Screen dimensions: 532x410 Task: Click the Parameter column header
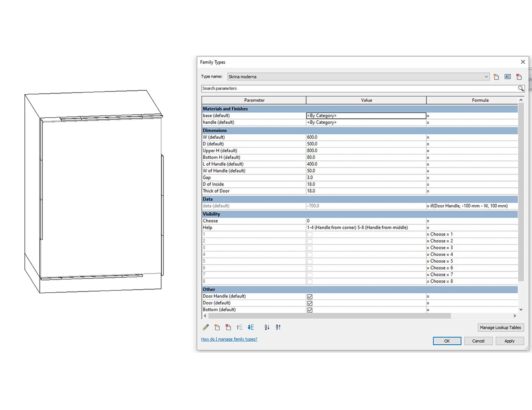click(254, 100)
